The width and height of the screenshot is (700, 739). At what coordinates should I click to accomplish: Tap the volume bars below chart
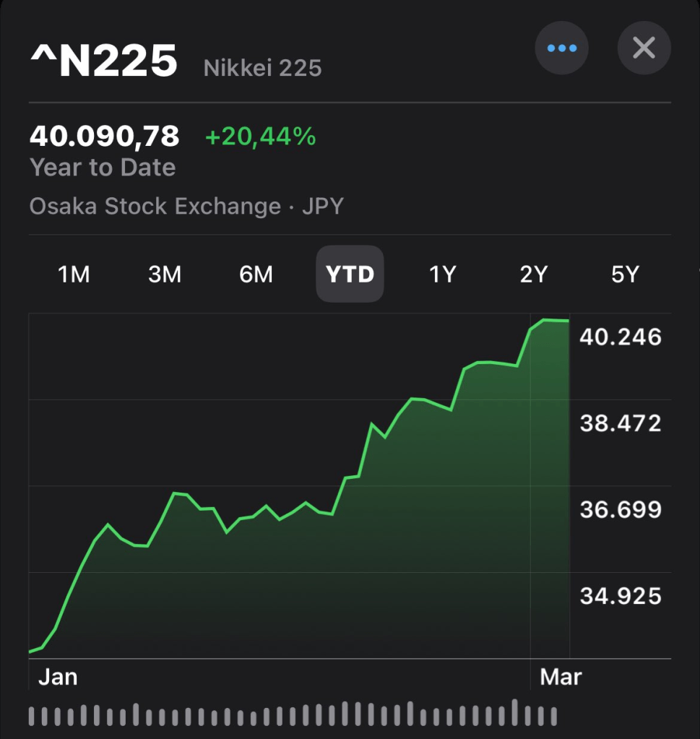pos(293,714)
